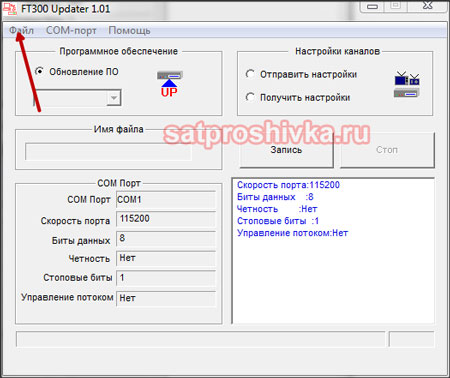Click the Скорость порта field showing 115200
The width and height of the screenshot is (450, 378).
[166, 219]
